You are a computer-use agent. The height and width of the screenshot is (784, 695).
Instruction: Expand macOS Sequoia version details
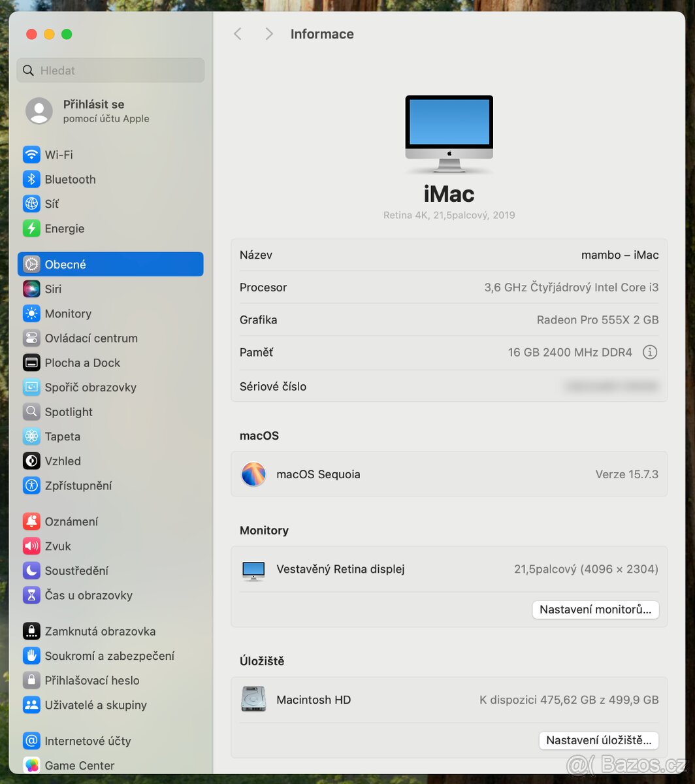(x=449, y=474)
